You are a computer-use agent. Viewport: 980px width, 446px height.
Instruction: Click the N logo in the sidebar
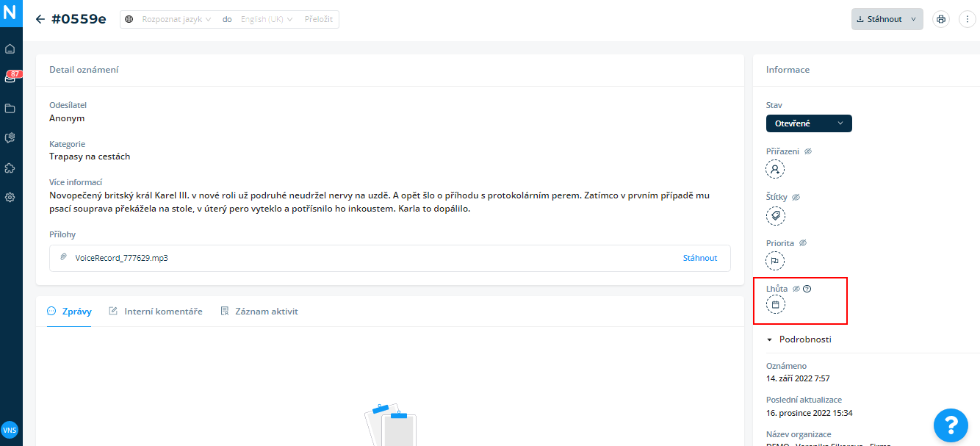coord(10,13)
